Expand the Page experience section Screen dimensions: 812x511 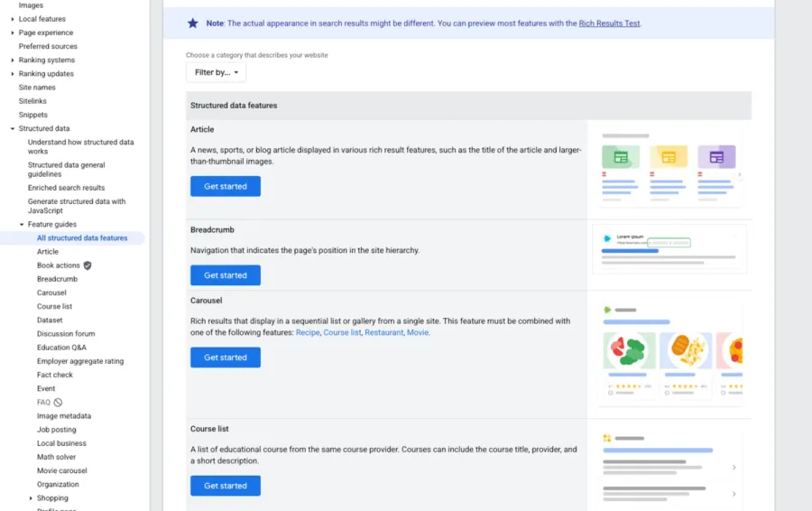click(x=13, y=33)
